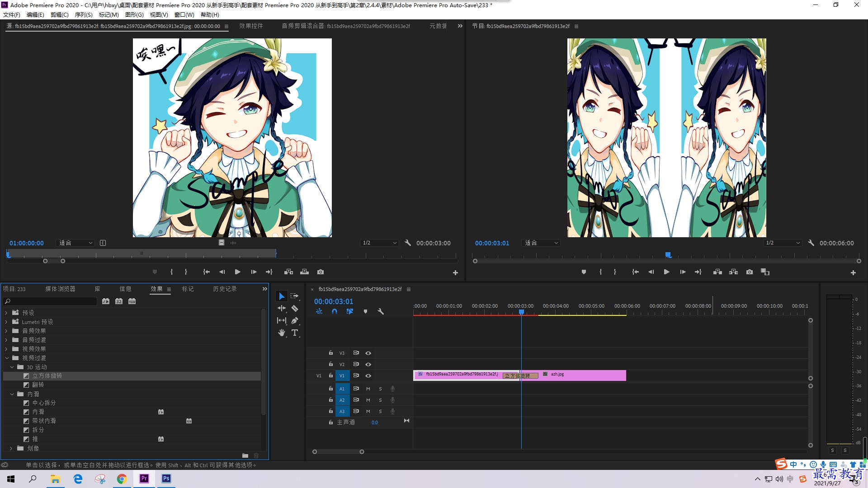Expand the 划像 folder
Image resolution: width=868 pixels, height=488 pixels.
point(12,448)
